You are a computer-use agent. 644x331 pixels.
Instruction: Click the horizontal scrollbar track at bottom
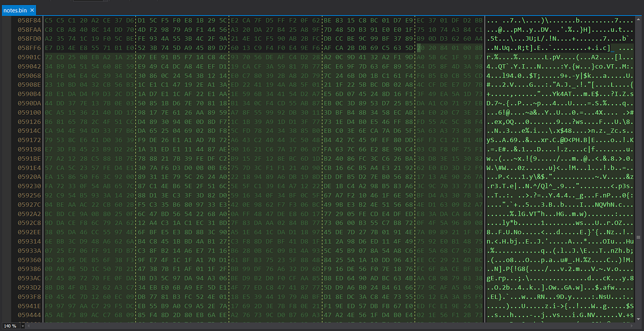pos(322,326)
